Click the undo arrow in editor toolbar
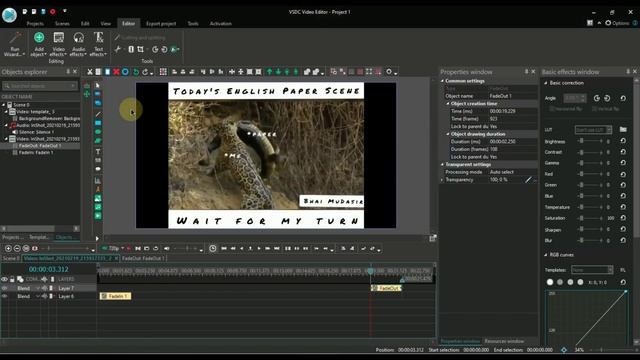This screenshot has width=640, height=360. [136, 72]
